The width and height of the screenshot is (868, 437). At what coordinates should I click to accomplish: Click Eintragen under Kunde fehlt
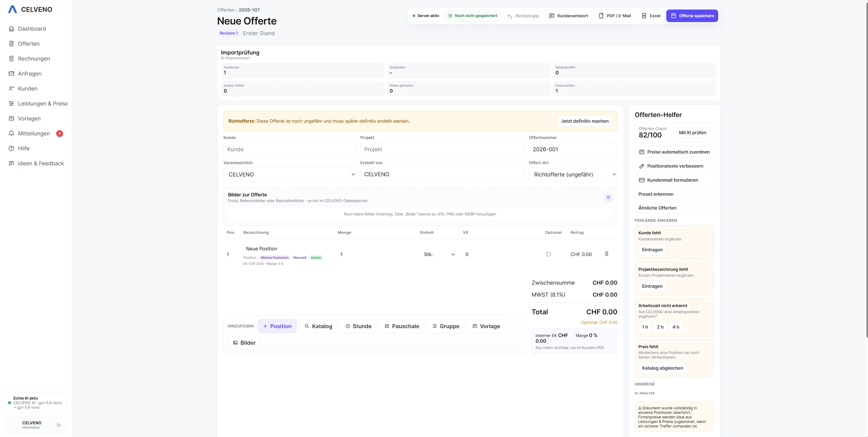[652, 249]
